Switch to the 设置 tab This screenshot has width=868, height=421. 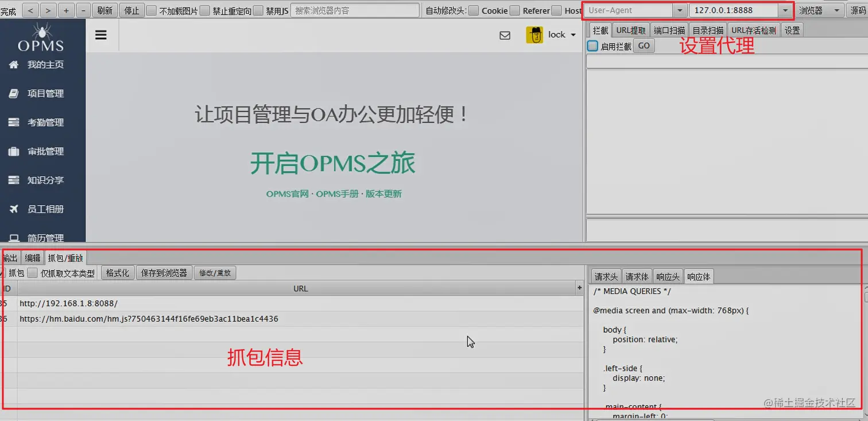tap(792, 30)
